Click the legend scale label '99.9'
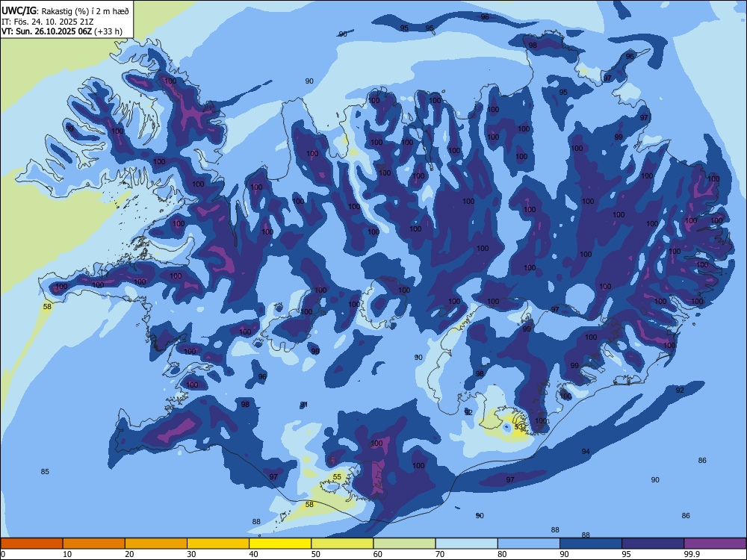 click(x=691, y=554)
